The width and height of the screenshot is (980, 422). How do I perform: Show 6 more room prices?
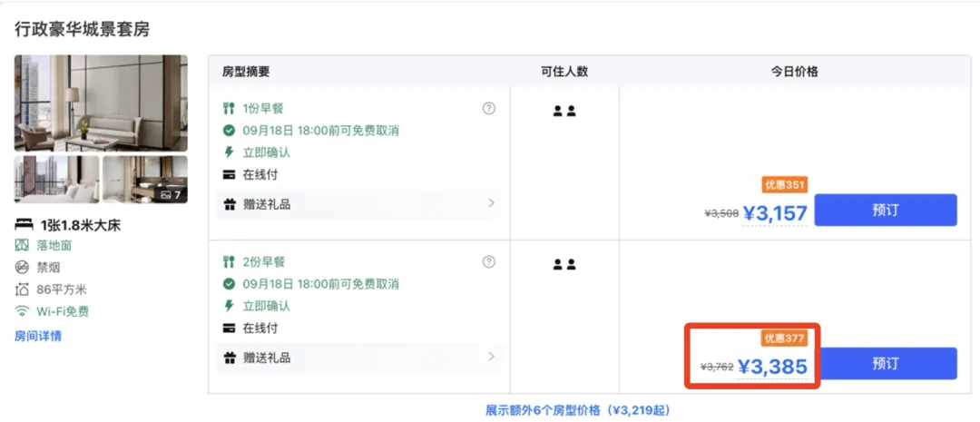pyautogui.click(x=577, y=410)
